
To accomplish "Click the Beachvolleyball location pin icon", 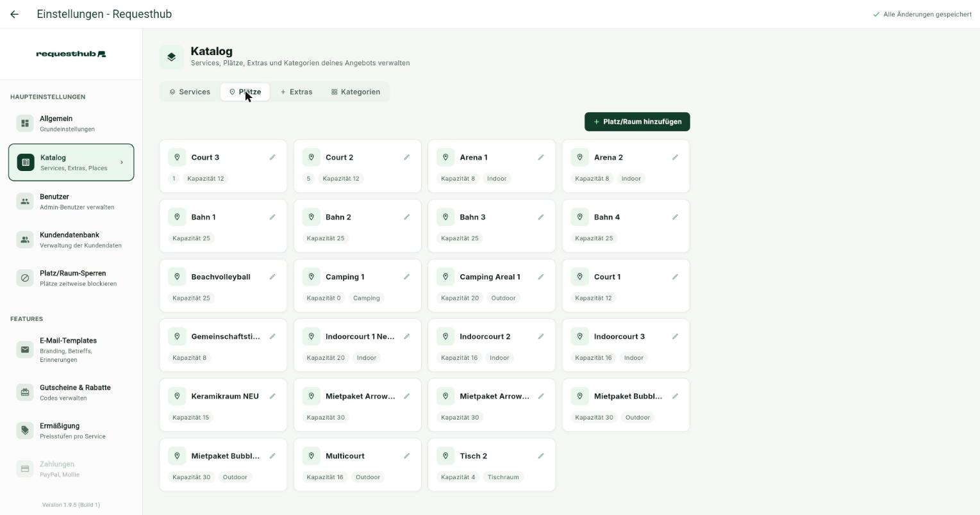I will tap(177, 277).
